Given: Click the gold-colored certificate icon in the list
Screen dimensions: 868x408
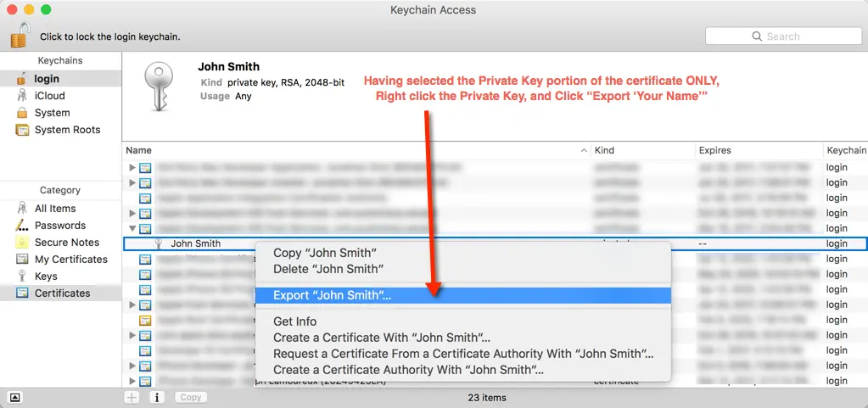Looking at the screenshot, I should pos(145,320).
